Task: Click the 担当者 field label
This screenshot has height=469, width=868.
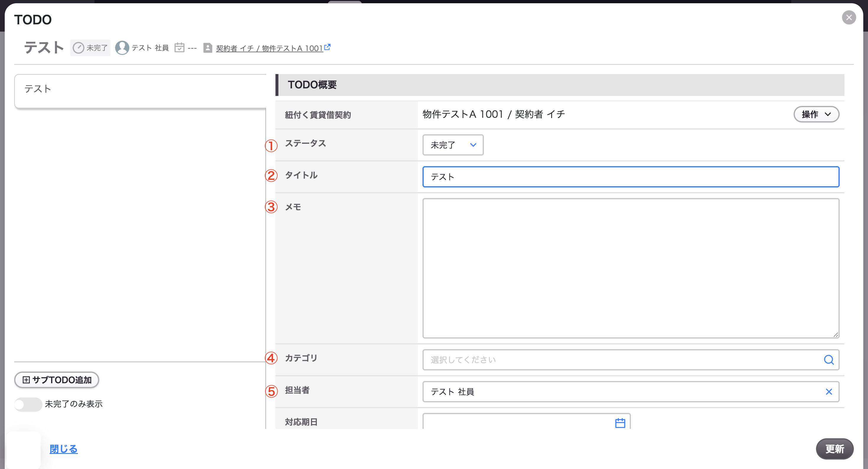Action: pyautogui.click(x=297, y=390)
